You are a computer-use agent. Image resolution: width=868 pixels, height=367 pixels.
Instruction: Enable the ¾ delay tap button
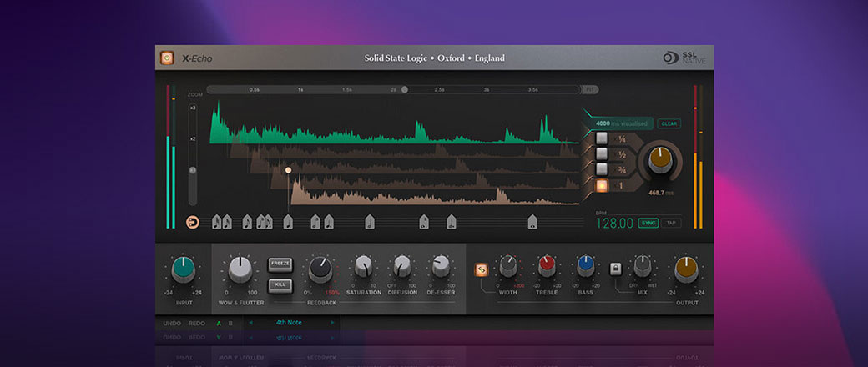(x=602, y=169)
